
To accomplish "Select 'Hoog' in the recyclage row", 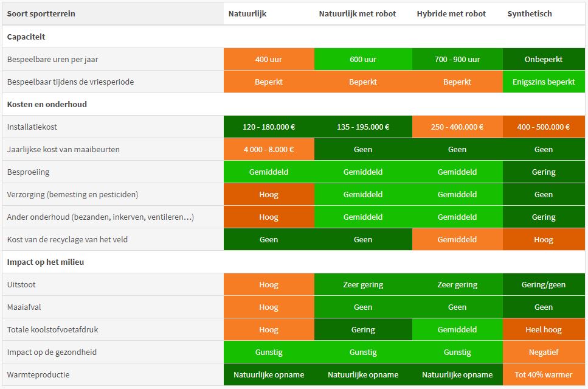I will point(544,240).
